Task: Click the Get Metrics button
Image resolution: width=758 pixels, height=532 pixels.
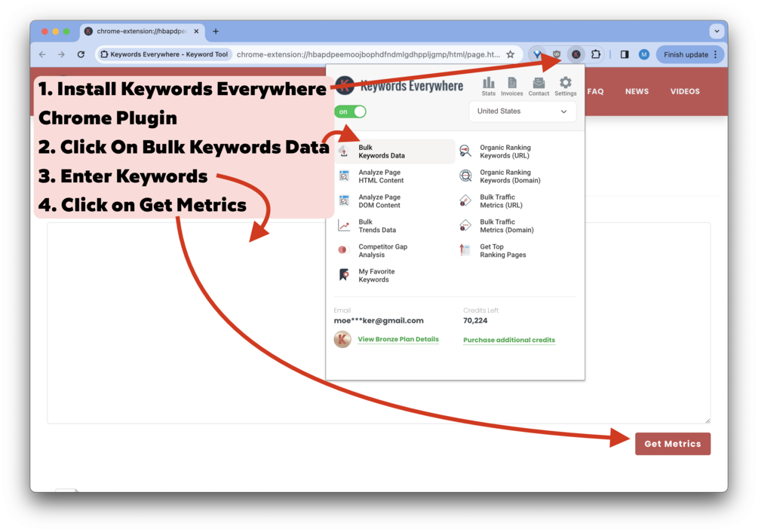Action: pos(673,444)
